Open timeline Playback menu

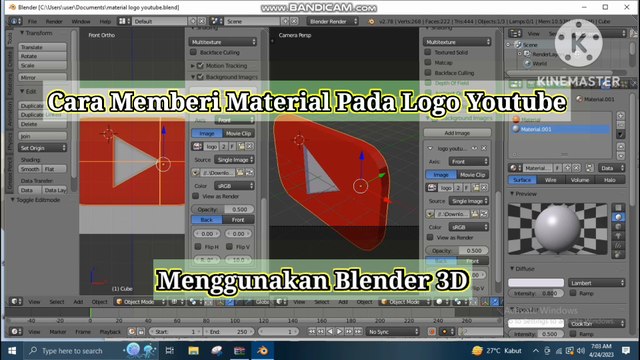[110, 332]
